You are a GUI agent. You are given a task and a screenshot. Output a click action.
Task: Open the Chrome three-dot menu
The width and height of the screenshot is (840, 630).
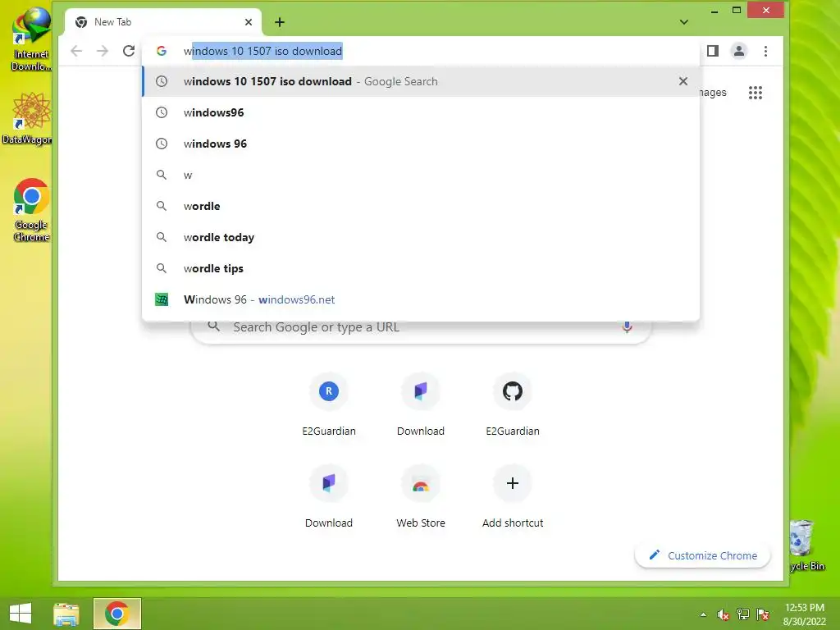(765, 51)
